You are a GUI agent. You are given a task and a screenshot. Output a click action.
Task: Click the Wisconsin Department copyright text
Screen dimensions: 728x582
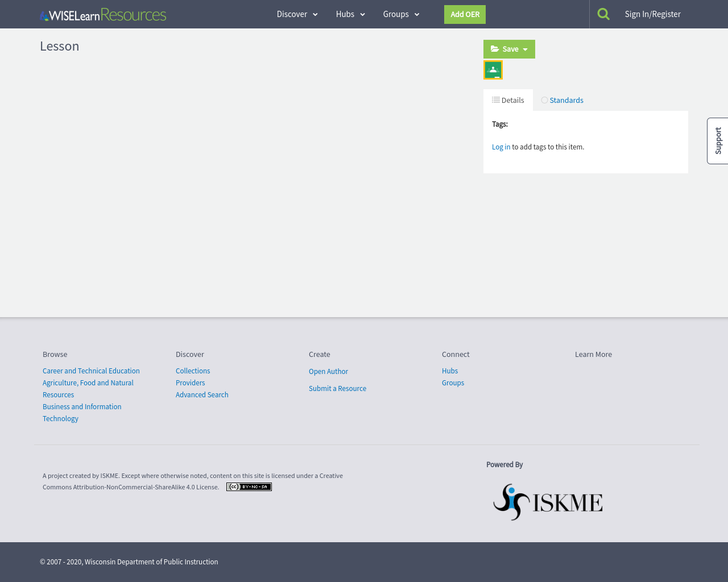click(129, 562)
